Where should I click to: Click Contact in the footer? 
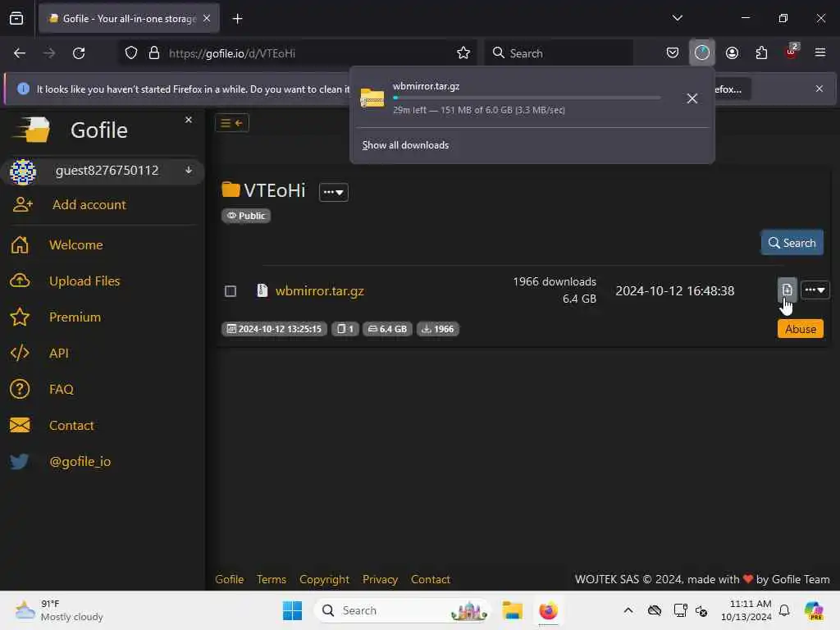(430, 580)
